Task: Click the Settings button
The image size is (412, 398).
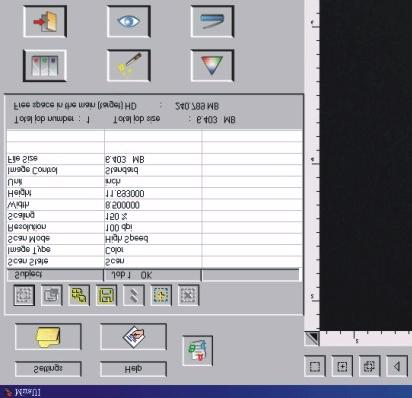Action: point(48,369)
